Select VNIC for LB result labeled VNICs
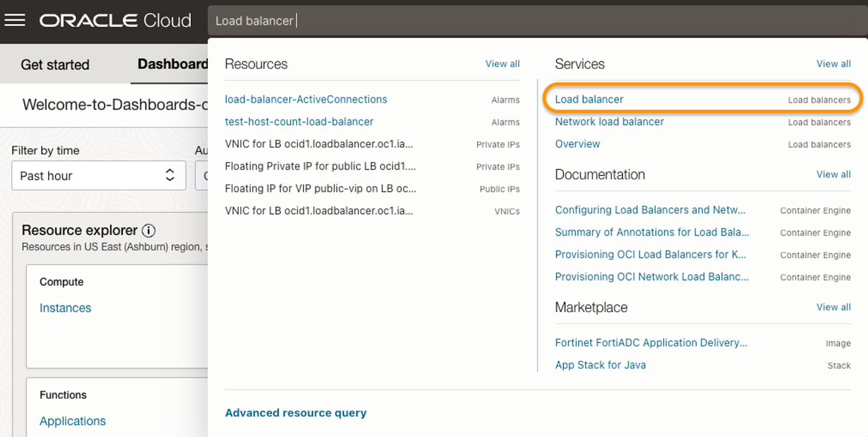The image size is (868, 437). [x=319, y=211]
